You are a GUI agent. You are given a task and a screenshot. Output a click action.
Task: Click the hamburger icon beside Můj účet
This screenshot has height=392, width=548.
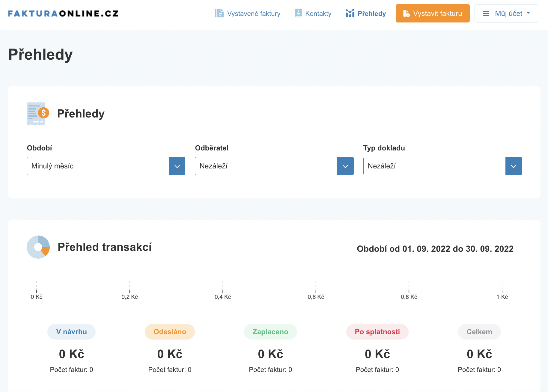(486, 13)
